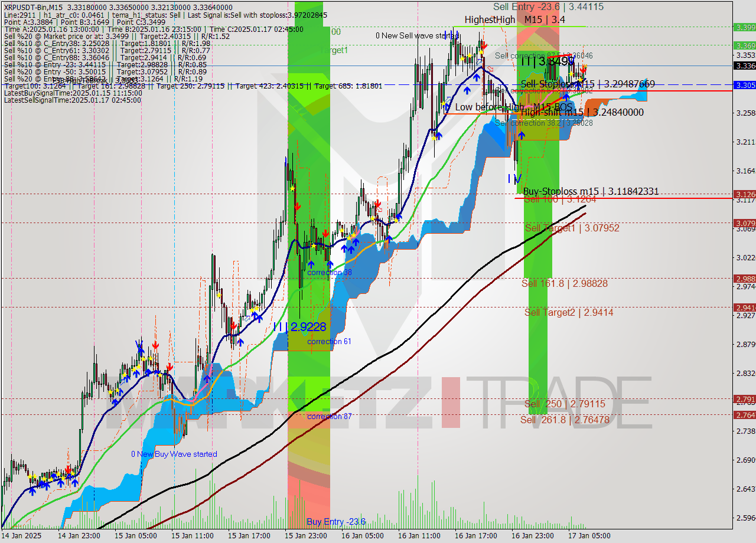Click '0 New Sell wave started' label

[x=417, y=35]
